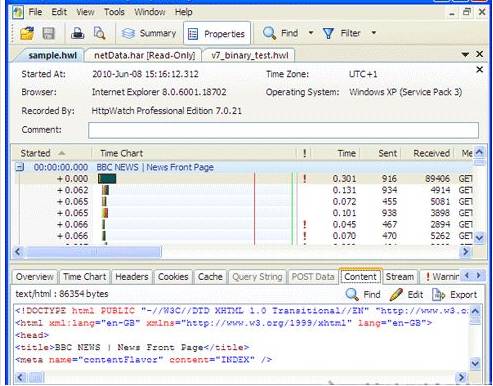Viewport: 493px width, 386px height.
Task: Switch to the v7_binary_test.hwl tab
Action: click(x=249, y=55)
